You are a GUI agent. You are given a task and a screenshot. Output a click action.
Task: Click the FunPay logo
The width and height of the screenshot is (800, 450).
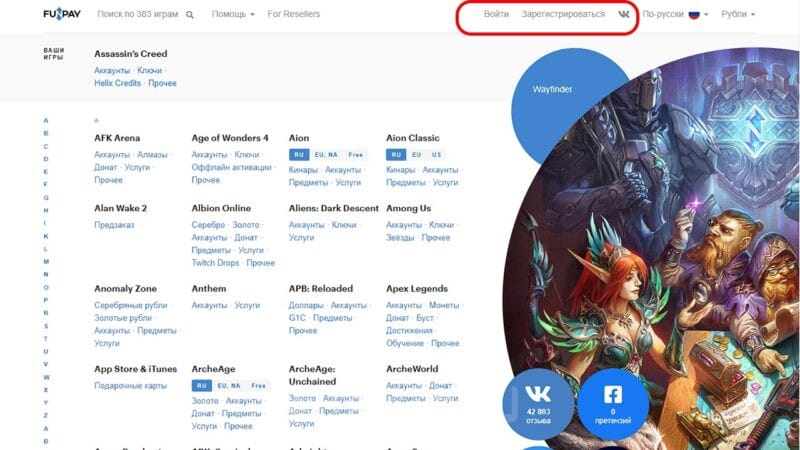tap(62, 14)
